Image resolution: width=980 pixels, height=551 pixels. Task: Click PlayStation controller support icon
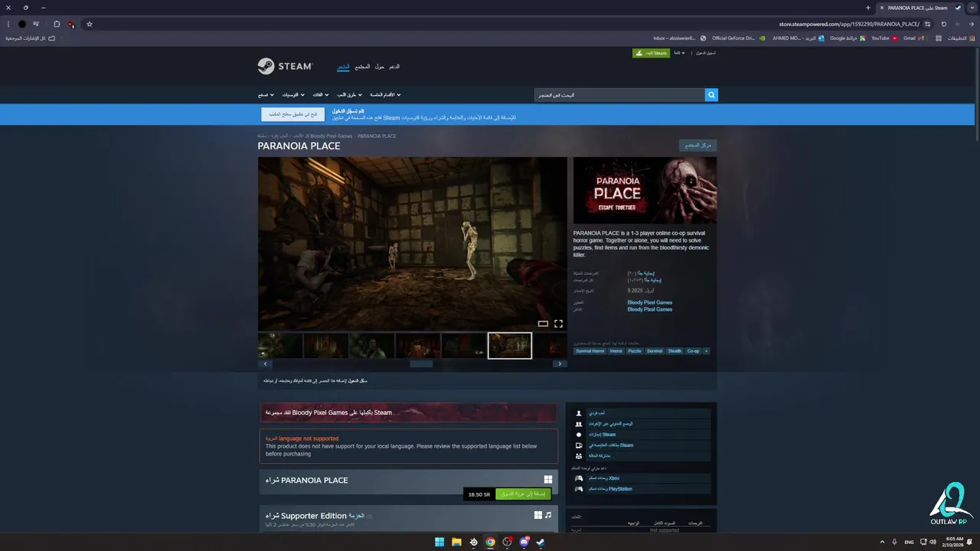click(579, 489)
